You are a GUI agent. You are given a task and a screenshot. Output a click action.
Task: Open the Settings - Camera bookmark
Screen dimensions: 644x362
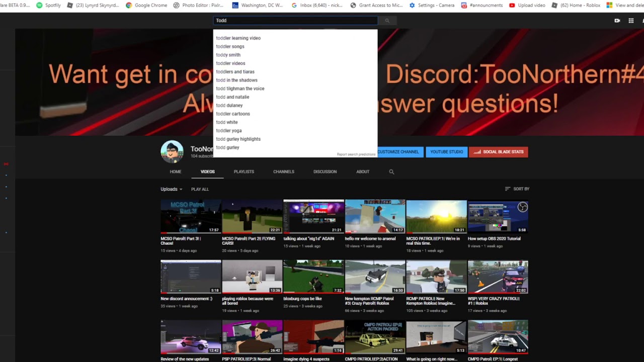432,6
